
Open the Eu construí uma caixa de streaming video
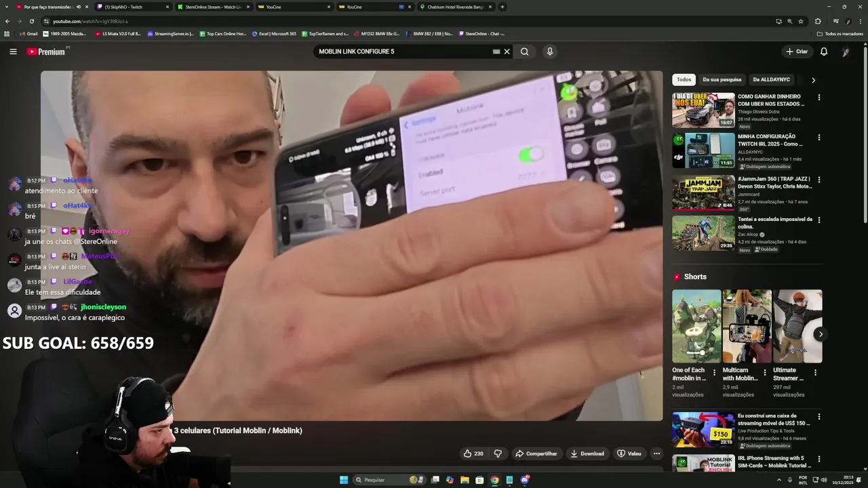click(703, 430)
